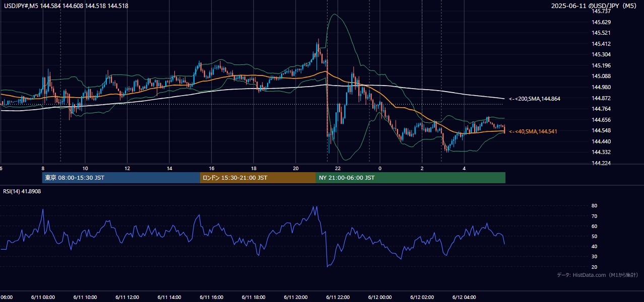The height and width of the screenshot is (302, 644).
Task: Click hour 22 tick under the price chart
Action: coord(338,169)
